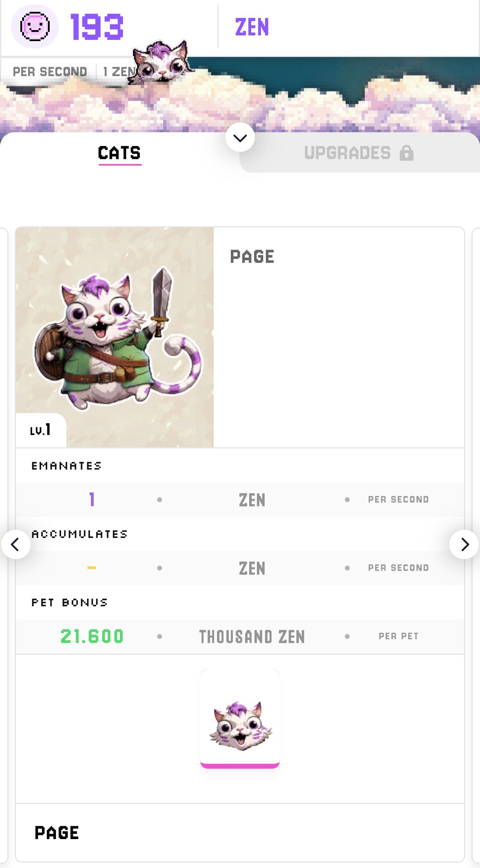Click the pink bar under cat thumbnail

(240, 766)
